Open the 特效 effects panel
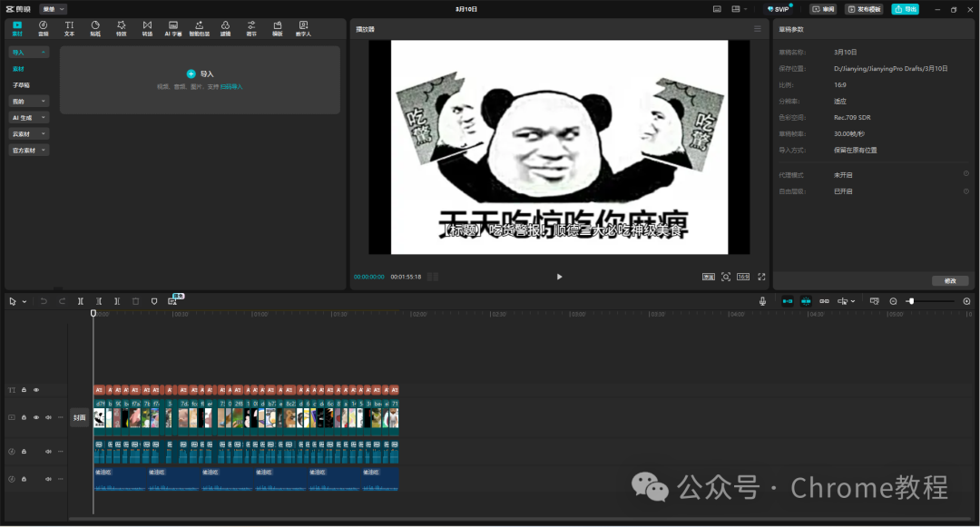 coord(122,28)
